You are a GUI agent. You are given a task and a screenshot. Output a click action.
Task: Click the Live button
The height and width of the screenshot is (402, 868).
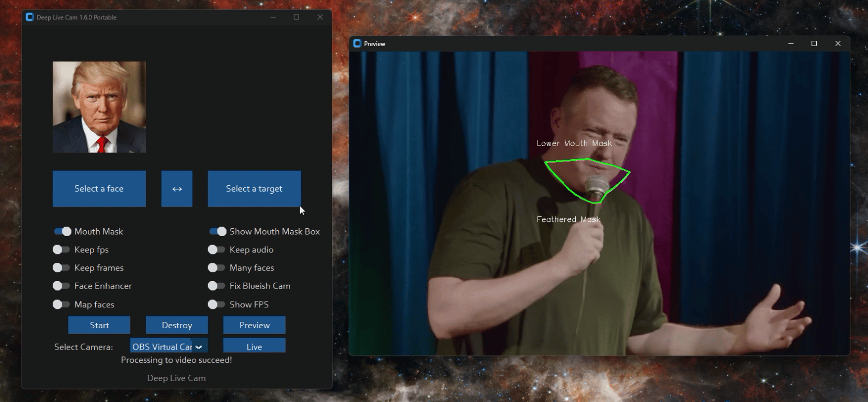[x=254, y=347]
